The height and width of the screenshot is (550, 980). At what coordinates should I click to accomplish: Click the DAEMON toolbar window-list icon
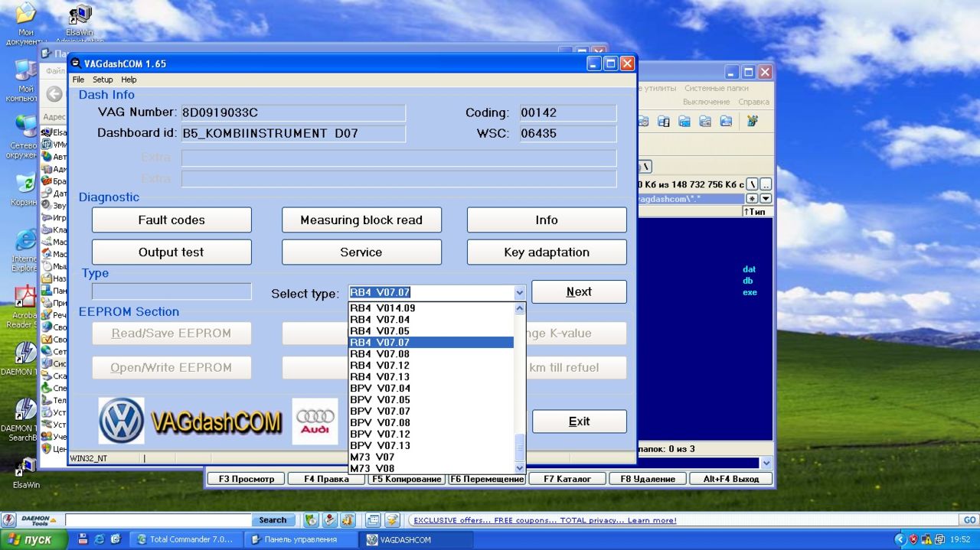pos(373,520)
